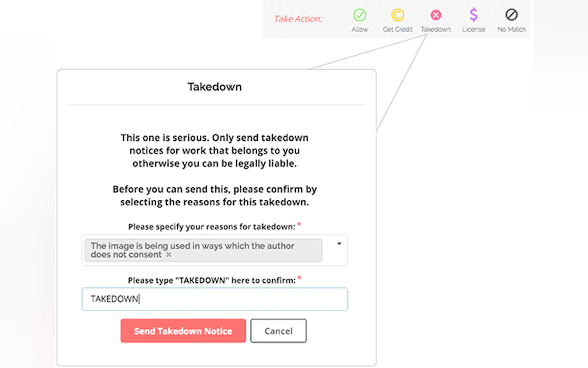Select the "Allow" text label

pos(360,29)
